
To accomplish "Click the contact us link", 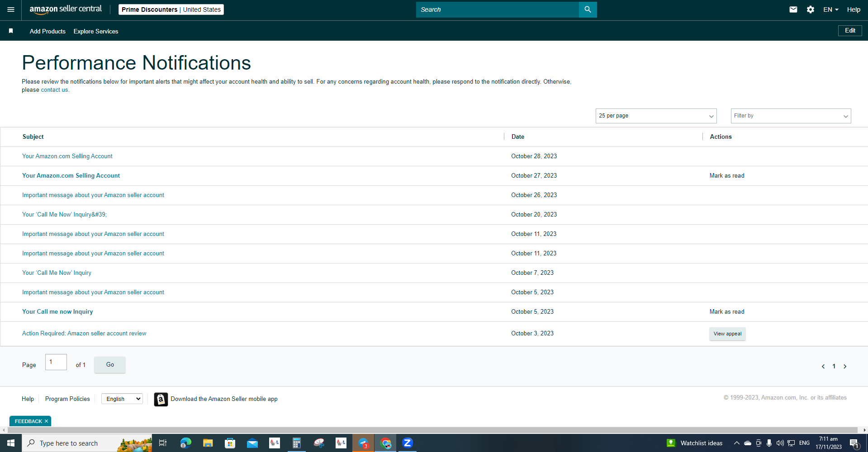I will 54,90.
